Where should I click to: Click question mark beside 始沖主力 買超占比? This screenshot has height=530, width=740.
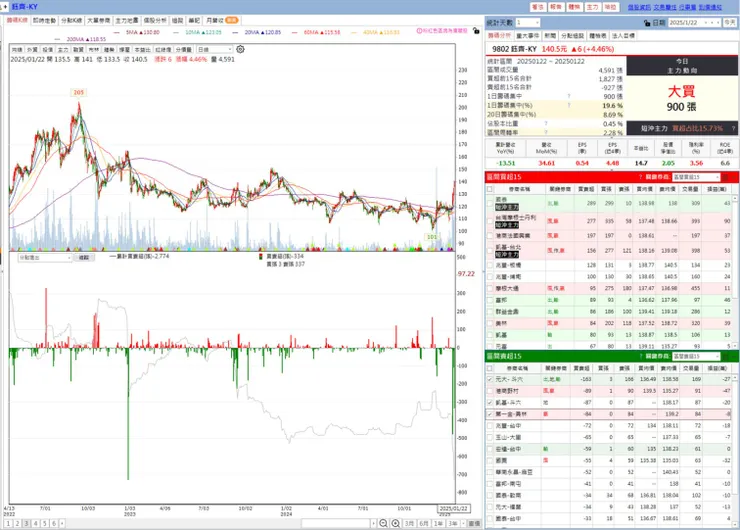click(733, 128)
